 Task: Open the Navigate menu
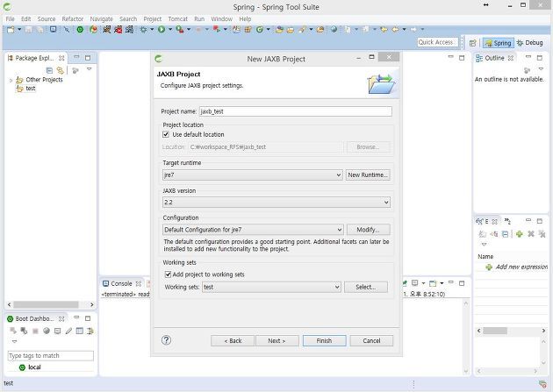101,19
